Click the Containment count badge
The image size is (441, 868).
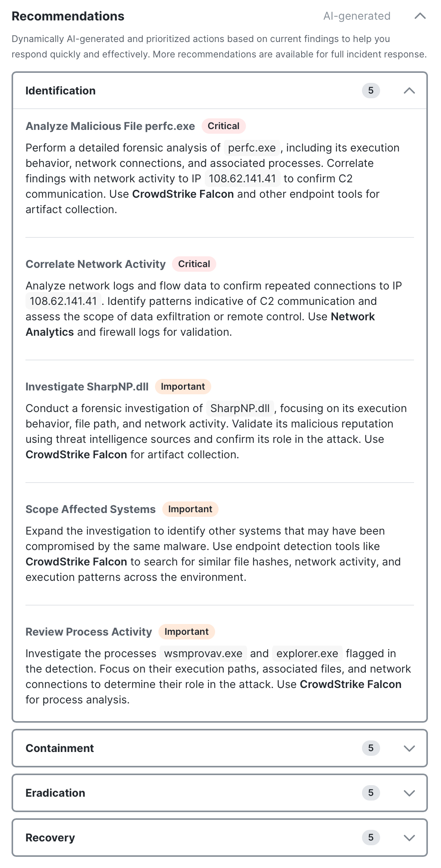[371, 748]
